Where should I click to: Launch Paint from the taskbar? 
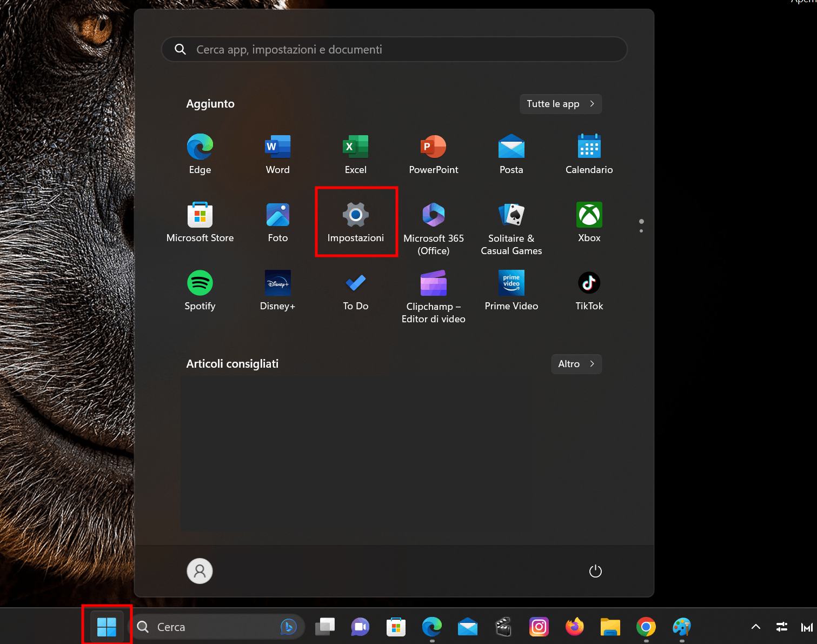click(681, 627)
